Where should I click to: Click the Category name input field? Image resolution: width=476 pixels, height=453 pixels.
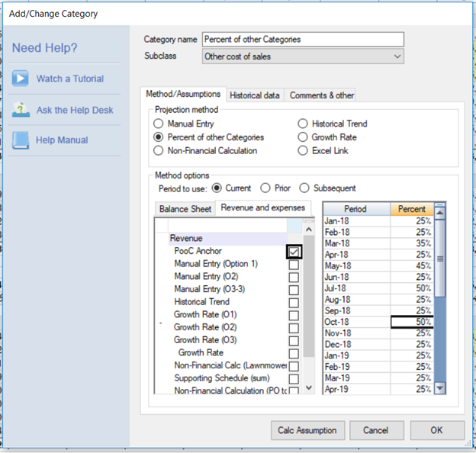[x=303, y=40]
